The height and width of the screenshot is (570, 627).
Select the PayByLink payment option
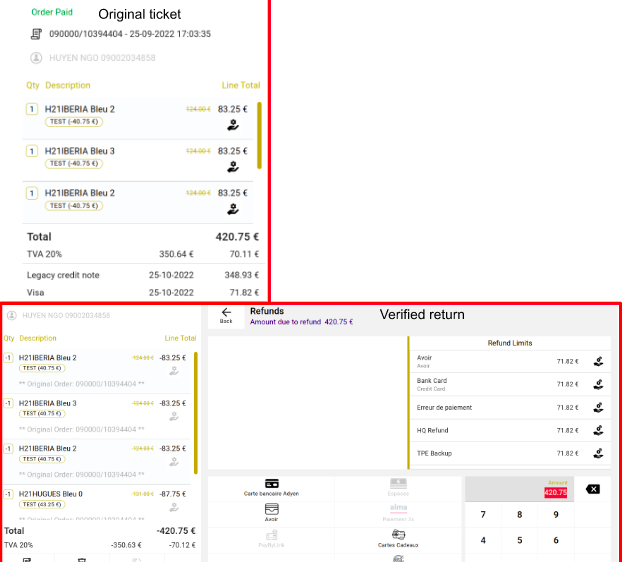point(272,538)
